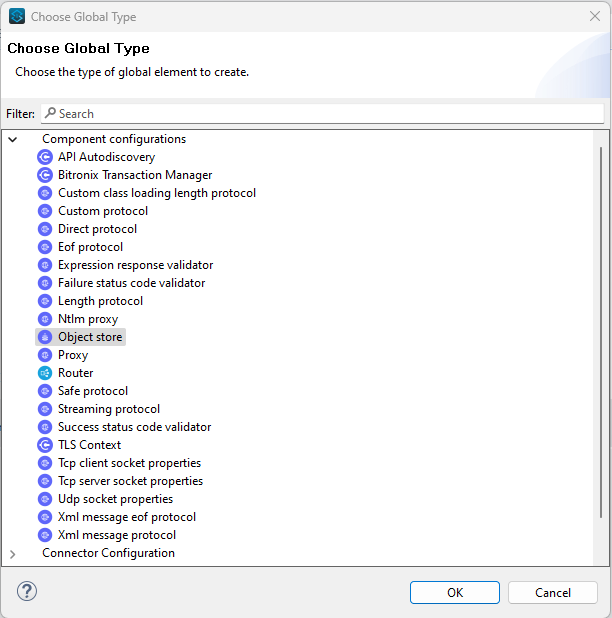Click the Object store icon
This screenshot has width=612, height=618.
click(x=44, y=337)
